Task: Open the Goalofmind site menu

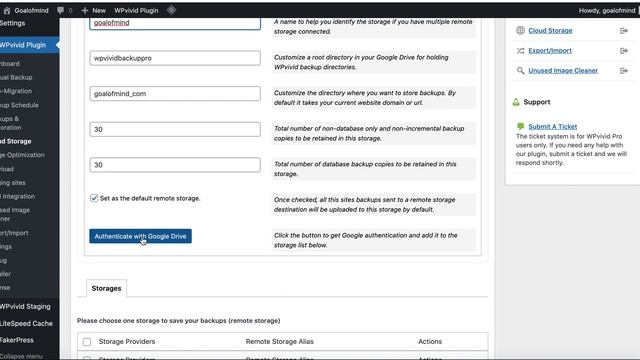Action: (26, 11)
